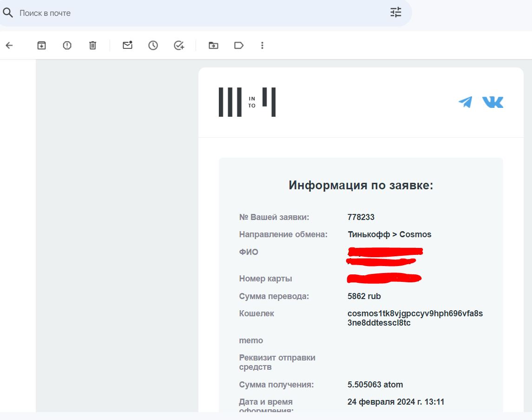Click the cosmos wallet address

(415, 318)
